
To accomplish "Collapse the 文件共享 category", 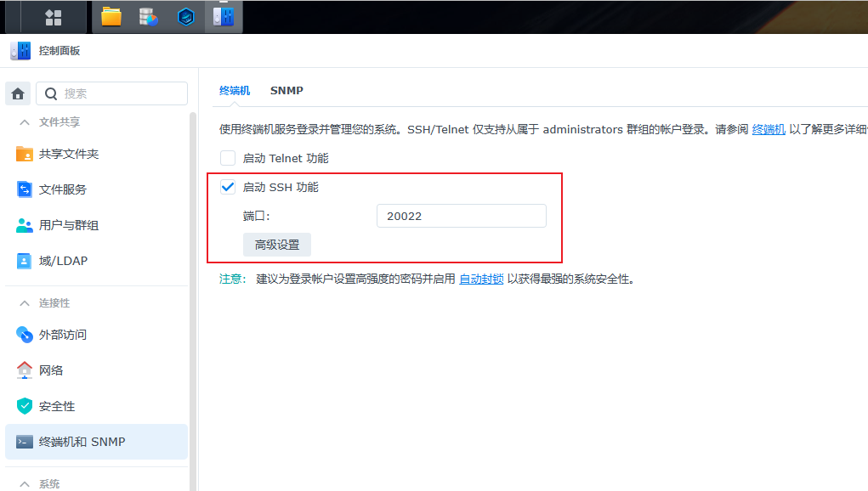I will tap(24, 122).
